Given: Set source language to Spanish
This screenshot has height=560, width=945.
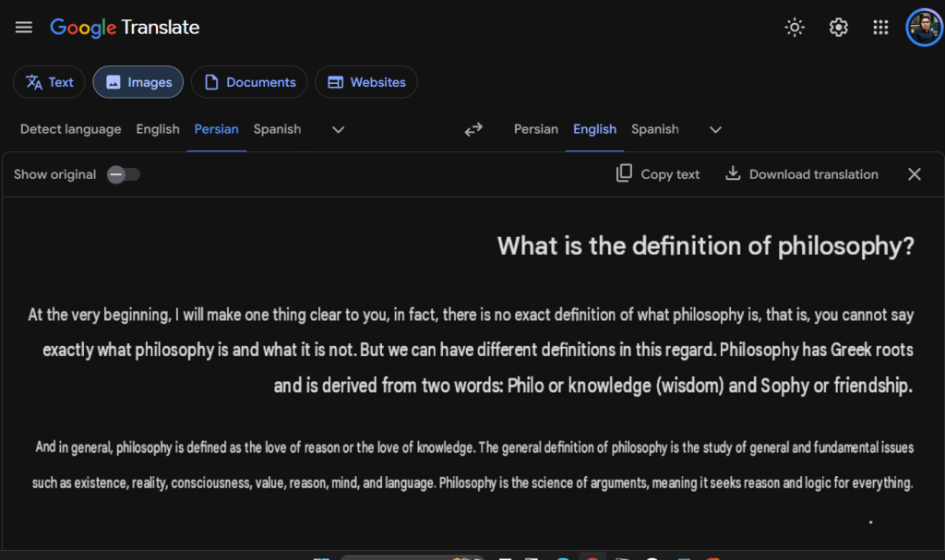Looking at the screenshot, I should [x=277, y=129].
